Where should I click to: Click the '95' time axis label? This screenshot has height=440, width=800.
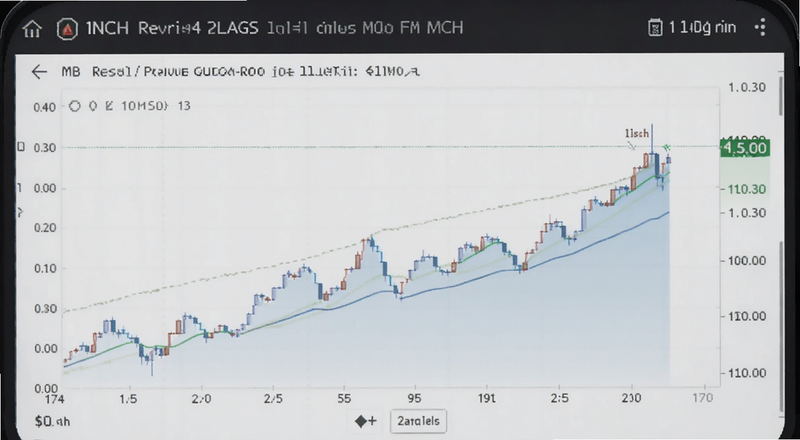414,398
